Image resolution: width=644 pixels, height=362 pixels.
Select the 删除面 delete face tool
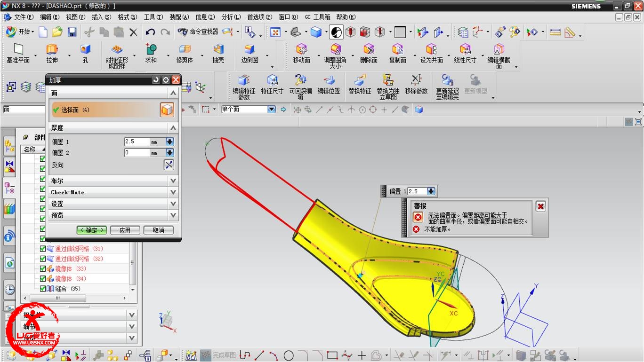pos(369,54)
